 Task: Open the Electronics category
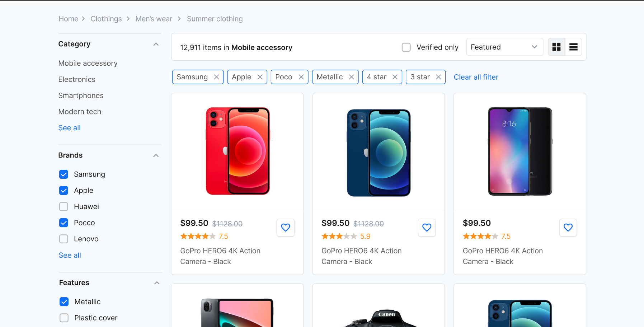tap(77, 79)
